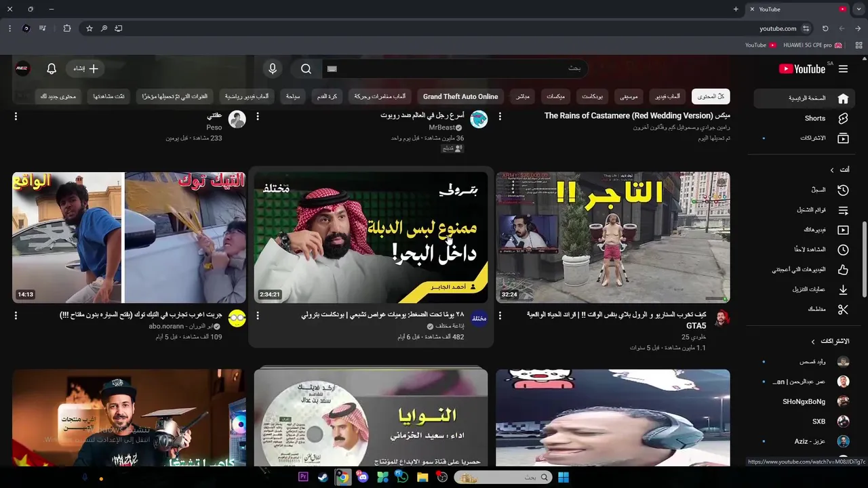Open options menu for the بودكاست بترولي video

[258, 315]
